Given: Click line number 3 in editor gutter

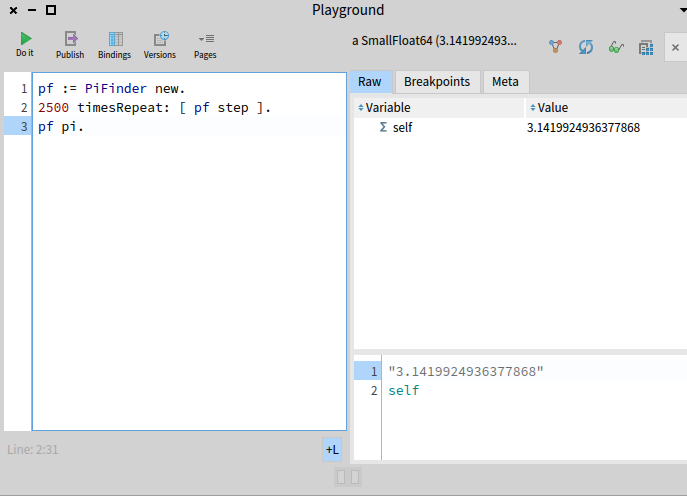Looking at the screenshot, I should 24,127.
